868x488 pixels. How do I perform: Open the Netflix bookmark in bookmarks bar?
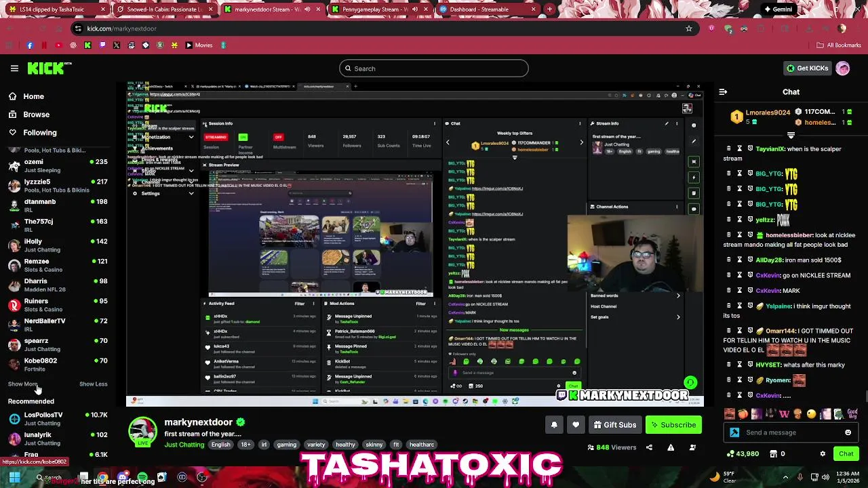point(44,45)
